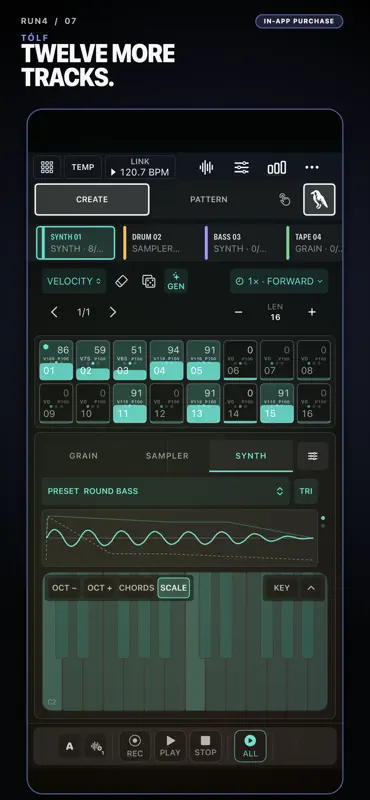This screenshot has height=800, width=370.
Task: Go to next pattern page arrow
Action: [x=113, y=312]
